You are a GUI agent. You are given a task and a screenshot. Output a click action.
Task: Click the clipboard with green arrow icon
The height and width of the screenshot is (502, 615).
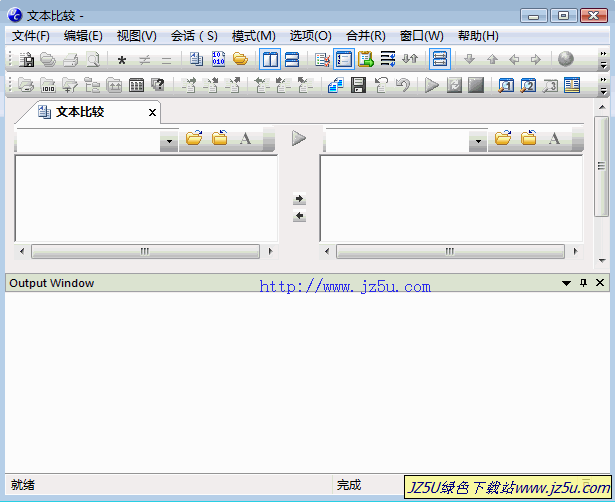(x=366, y=60)
